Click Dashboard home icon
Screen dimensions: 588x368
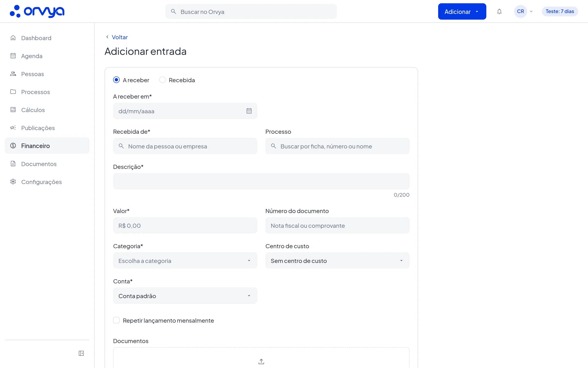point(13,38)
